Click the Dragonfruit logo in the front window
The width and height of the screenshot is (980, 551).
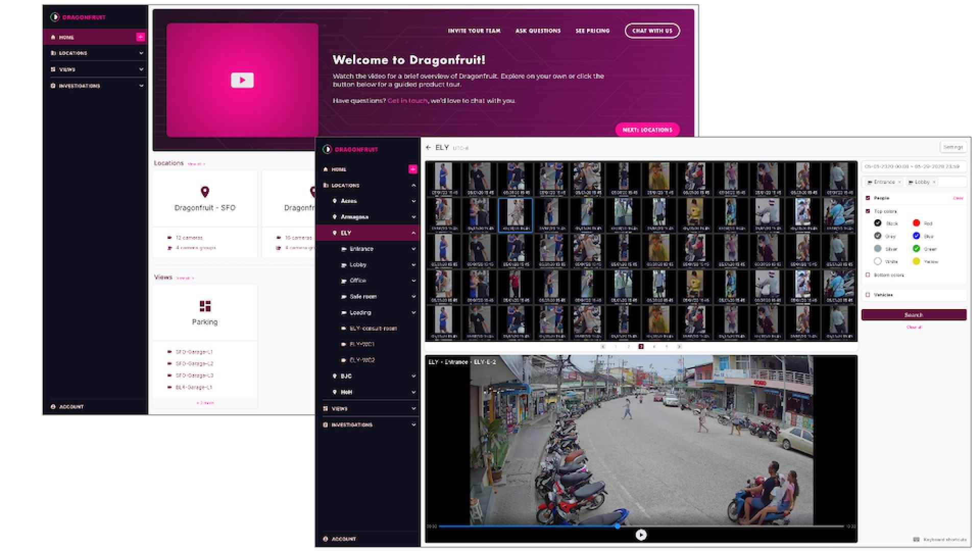351,149
